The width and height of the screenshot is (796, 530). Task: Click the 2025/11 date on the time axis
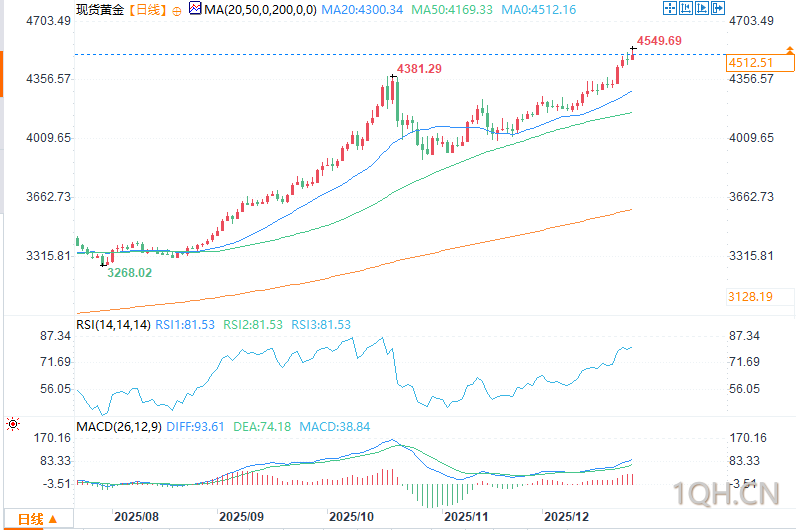coord(466,517)
